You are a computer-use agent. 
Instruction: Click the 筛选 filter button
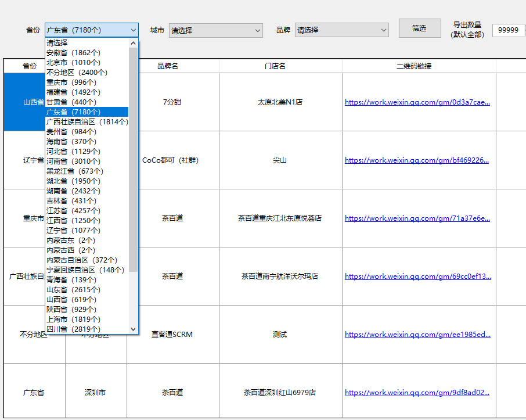pyautogui.click(x=419, y=28)
